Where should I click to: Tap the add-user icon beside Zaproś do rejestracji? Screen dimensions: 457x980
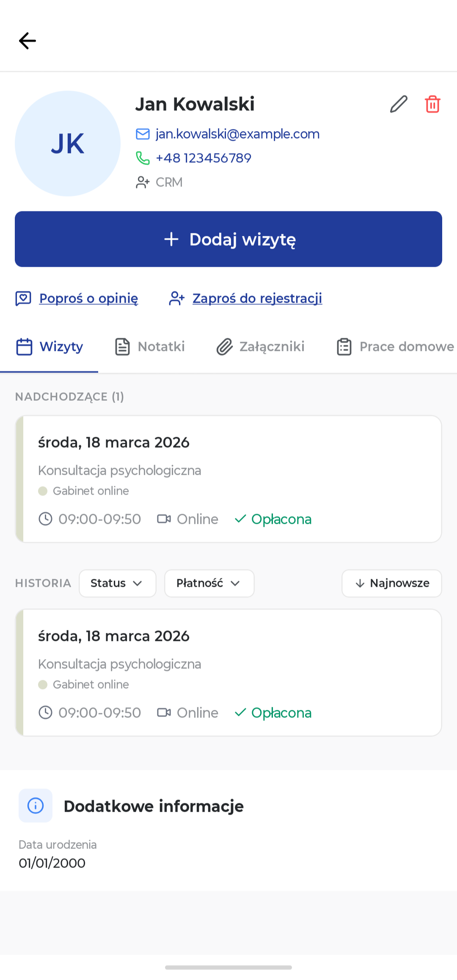pyautogui.click(x=177, y=298)
